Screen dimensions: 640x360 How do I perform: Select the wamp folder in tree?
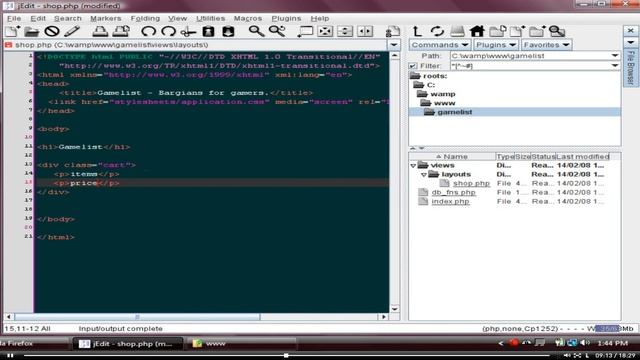(x=442, y=94)
